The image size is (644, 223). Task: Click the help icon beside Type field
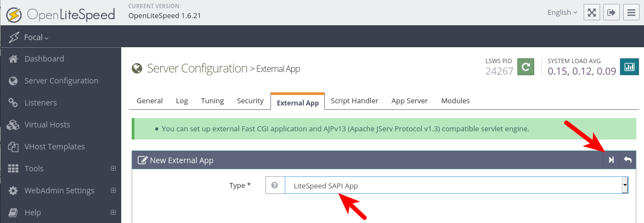pyautogui.click(x=275, y=186)
